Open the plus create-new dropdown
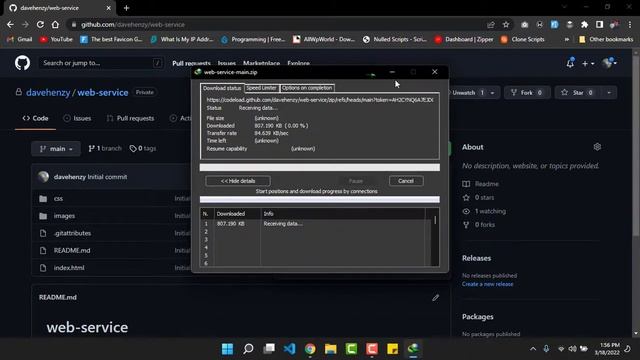 pyautogui.click(x=588, y=64)
